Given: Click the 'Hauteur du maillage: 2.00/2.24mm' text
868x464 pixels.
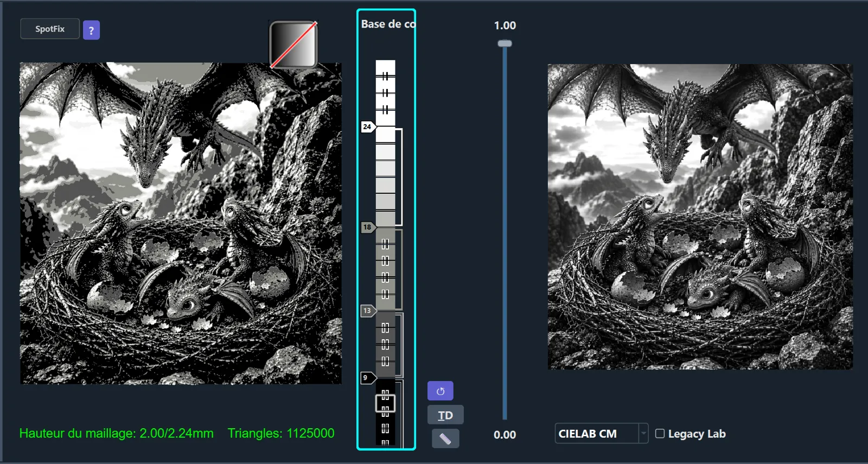Looking at the screenshot, I should tap(116, 433).
